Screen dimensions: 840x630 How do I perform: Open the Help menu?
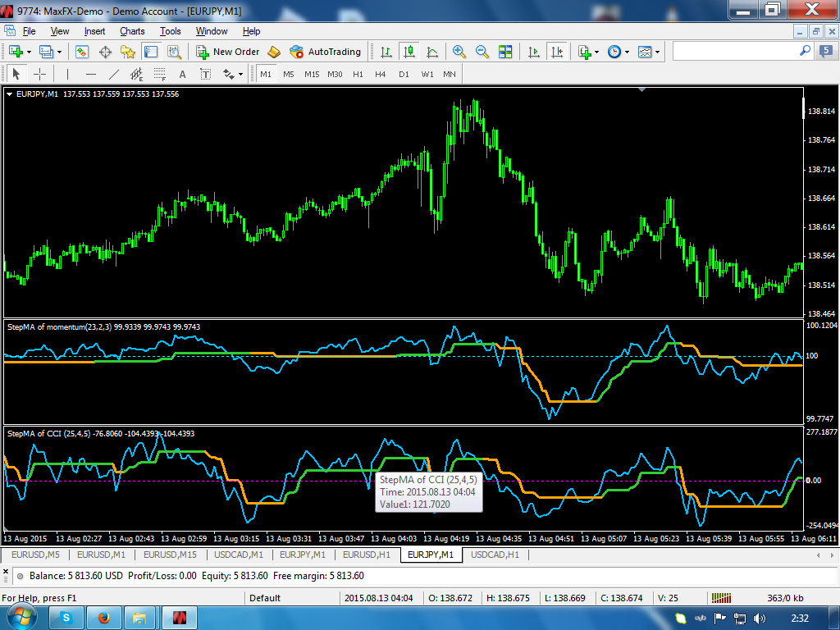point(251,31)
